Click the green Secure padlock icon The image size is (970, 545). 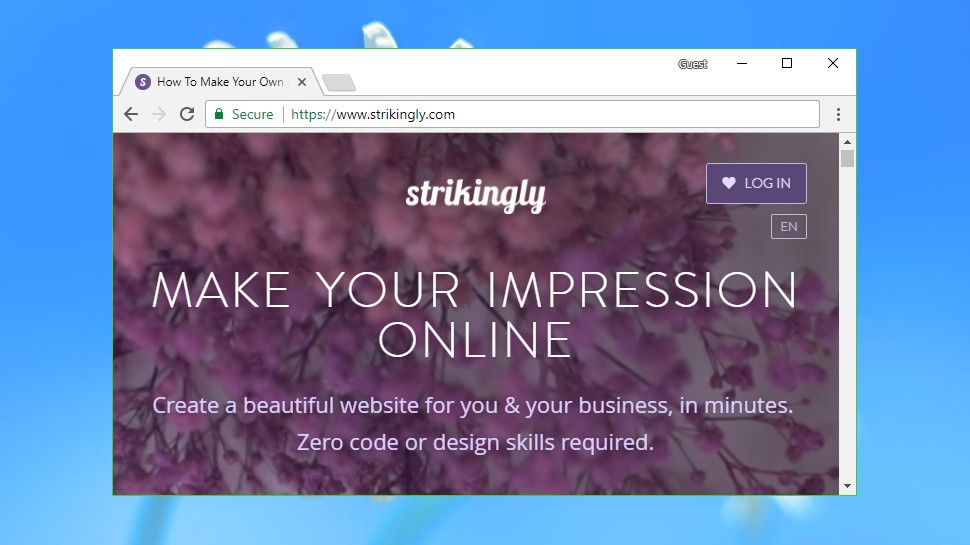(219, 114)
